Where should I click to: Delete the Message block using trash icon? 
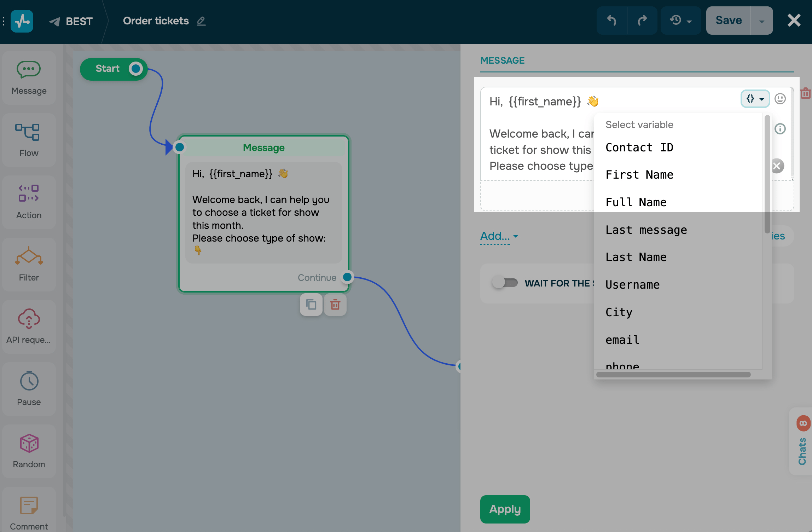[x=335, y=304]
